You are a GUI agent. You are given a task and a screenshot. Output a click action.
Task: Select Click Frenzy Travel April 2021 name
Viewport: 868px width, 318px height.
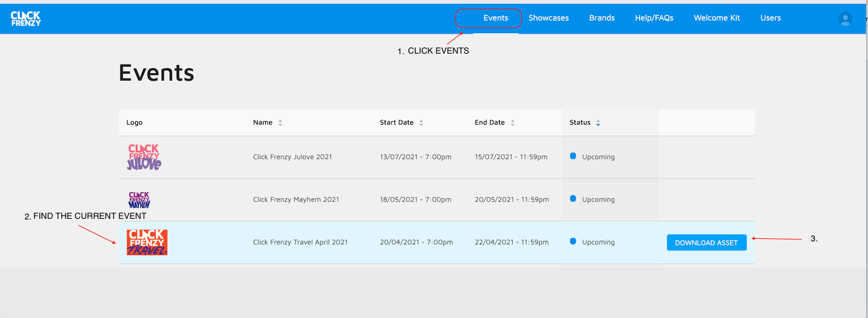click(300, 243)
